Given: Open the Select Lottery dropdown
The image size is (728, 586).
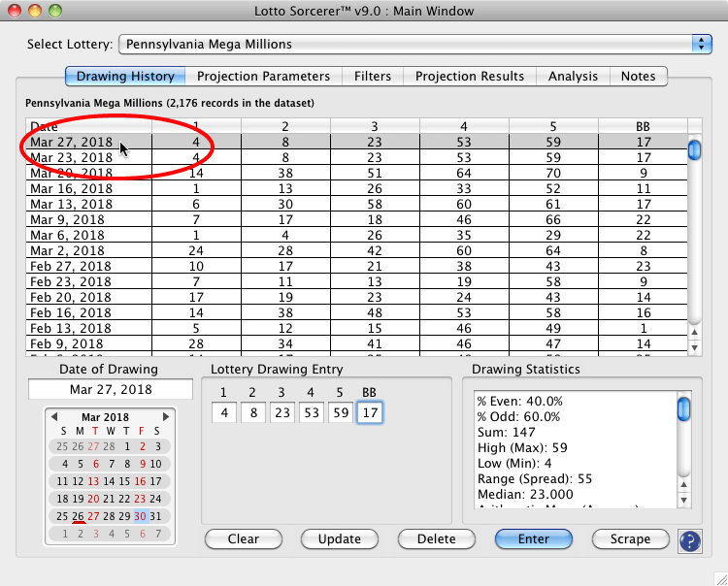Looking at the screenshot, I should 415,44.
